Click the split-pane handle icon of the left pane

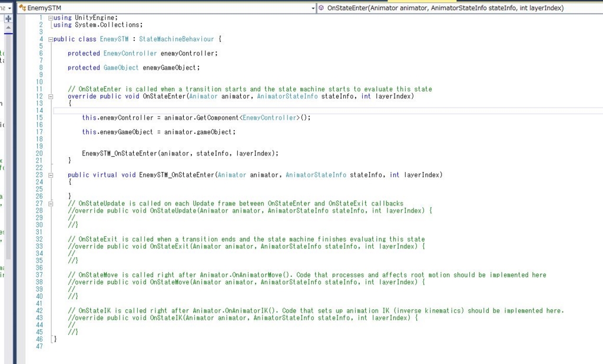[x=8, y=18]
